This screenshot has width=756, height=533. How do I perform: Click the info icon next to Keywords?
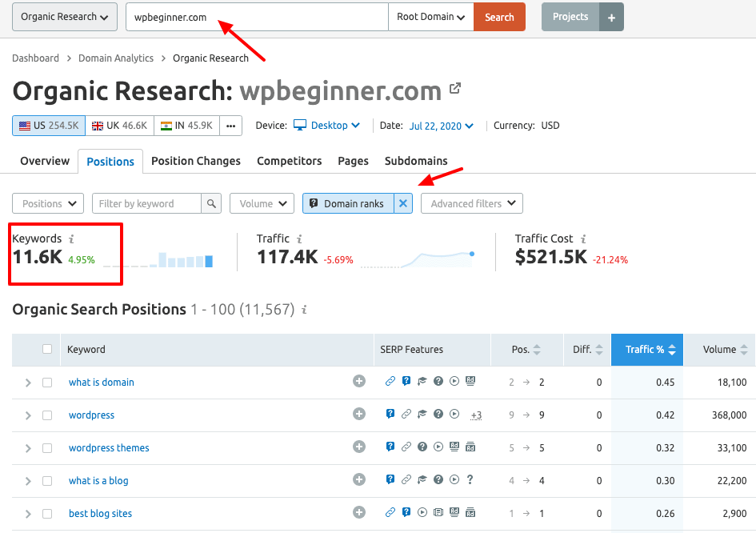coord(71,238)
